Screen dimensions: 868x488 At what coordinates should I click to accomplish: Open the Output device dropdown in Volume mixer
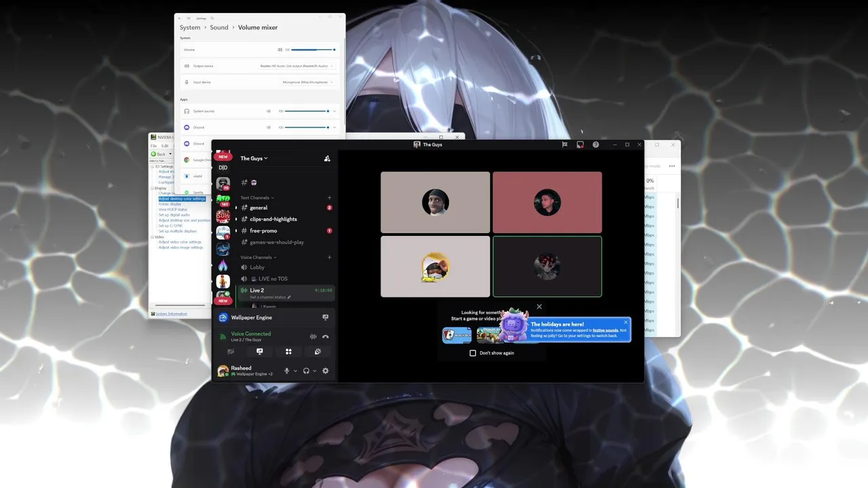click(297, 66)
